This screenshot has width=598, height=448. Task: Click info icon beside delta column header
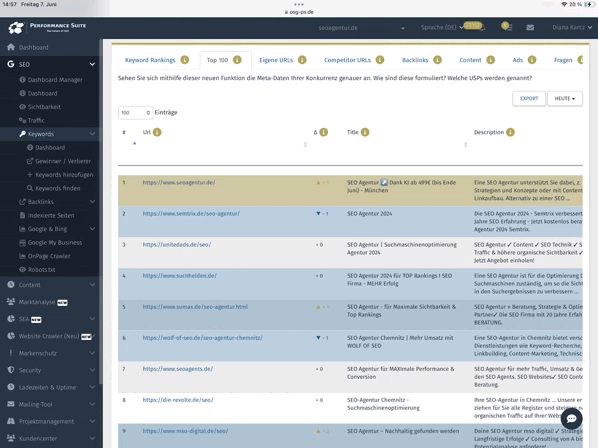(324, 132)
